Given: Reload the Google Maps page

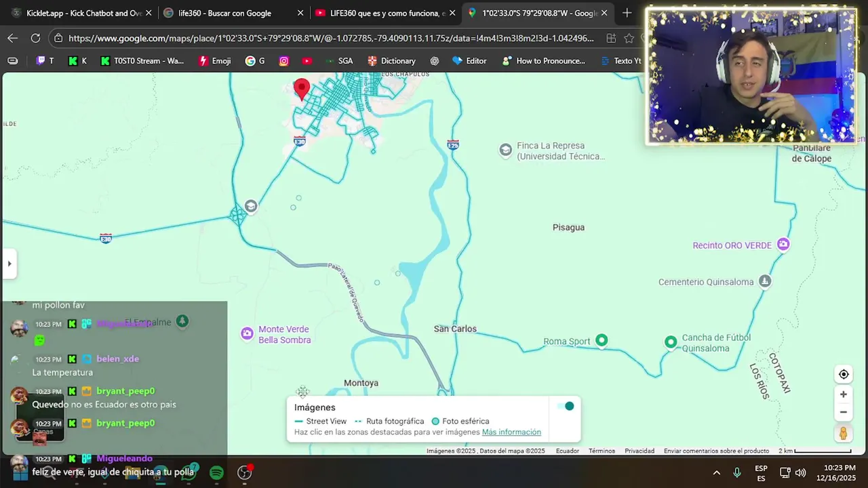Looking at the screenshot, I should pos(35,38).
